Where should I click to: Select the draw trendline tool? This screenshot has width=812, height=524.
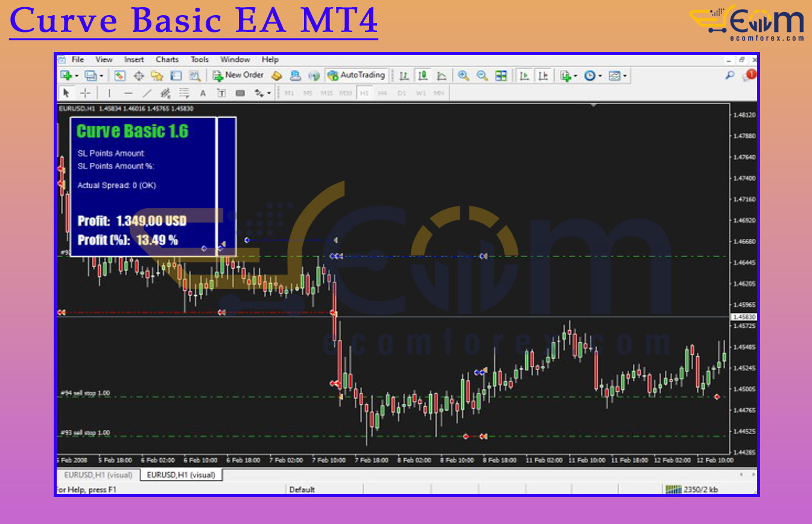pos(147,93)
